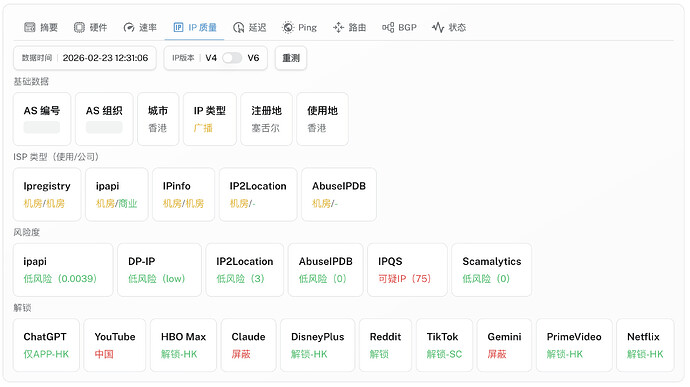Open the Scamalytics risk card
Viewport: 690px width, 387px height.
pyautogui.click(x=492, y=269)
